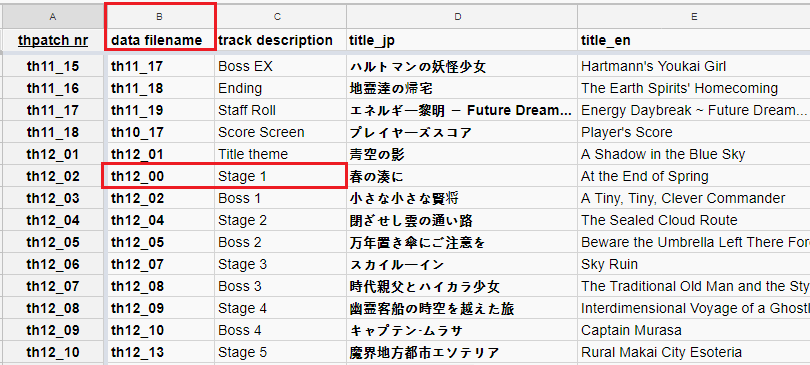Click column D header letter

point(458,17)
